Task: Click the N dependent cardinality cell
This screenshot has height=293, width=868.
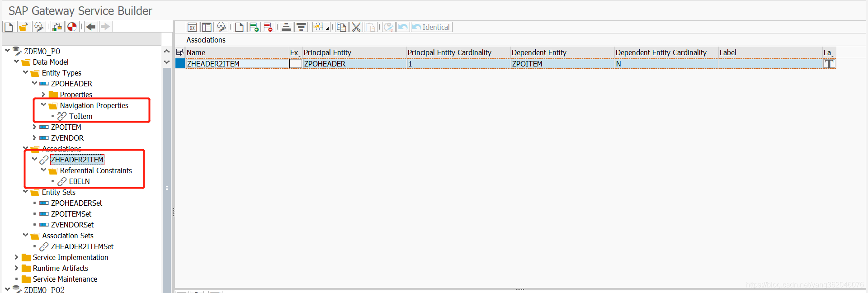Action: 666,64
